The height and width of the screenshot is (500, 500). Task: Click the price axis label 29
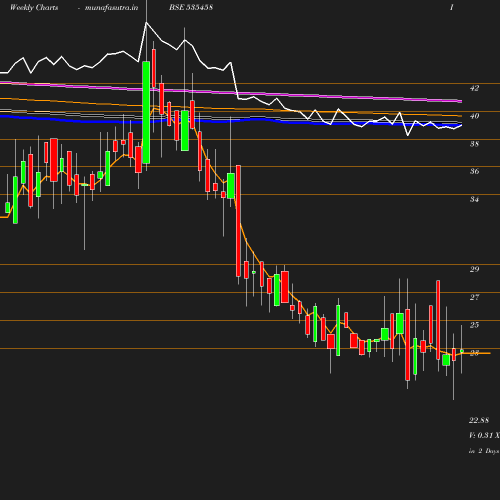(474, 269)
